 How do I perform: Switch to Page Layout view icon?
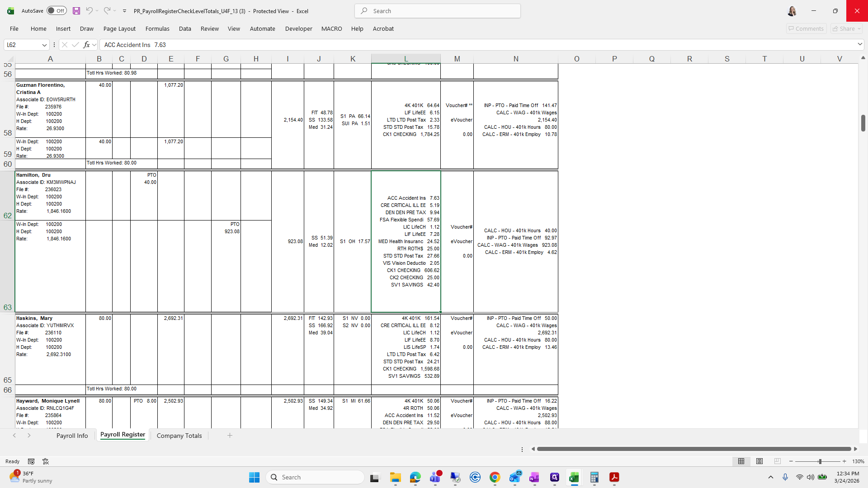click(x=759, y=461)
